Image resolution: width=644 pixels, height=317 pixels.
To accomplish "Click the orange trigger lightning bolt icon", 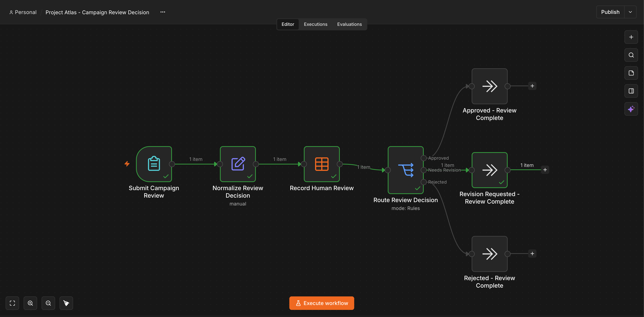I will [127, 164].
